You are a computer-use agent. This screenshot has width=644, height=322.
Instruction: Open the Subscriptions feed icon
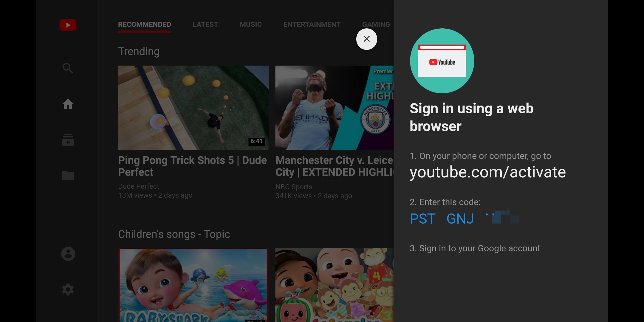(x=68, y=140)
